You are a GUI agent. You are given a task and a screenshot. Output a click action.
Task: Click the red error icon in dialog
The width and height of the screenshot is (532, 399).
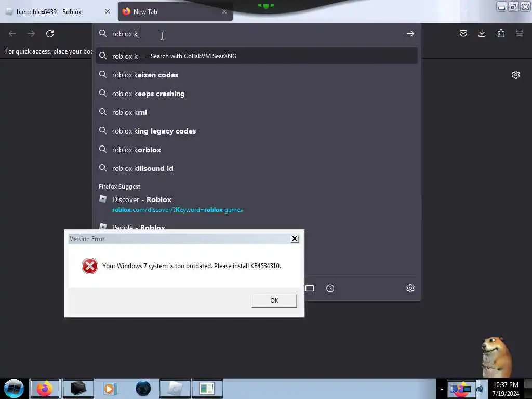pyautogui.click(x=90, y=266)
